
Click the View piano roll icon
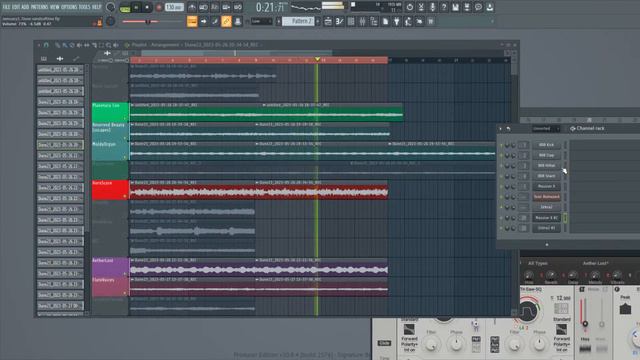(x=340, y=21)
